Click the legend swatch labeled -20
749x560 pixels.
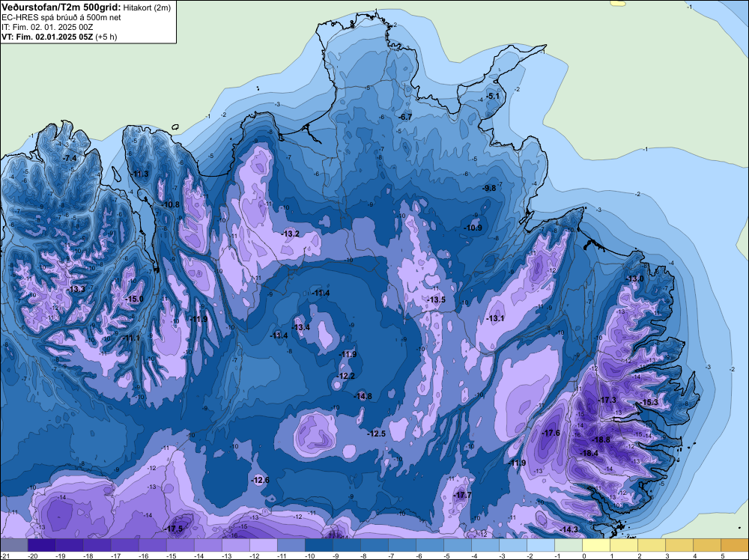tap(41, 545)
